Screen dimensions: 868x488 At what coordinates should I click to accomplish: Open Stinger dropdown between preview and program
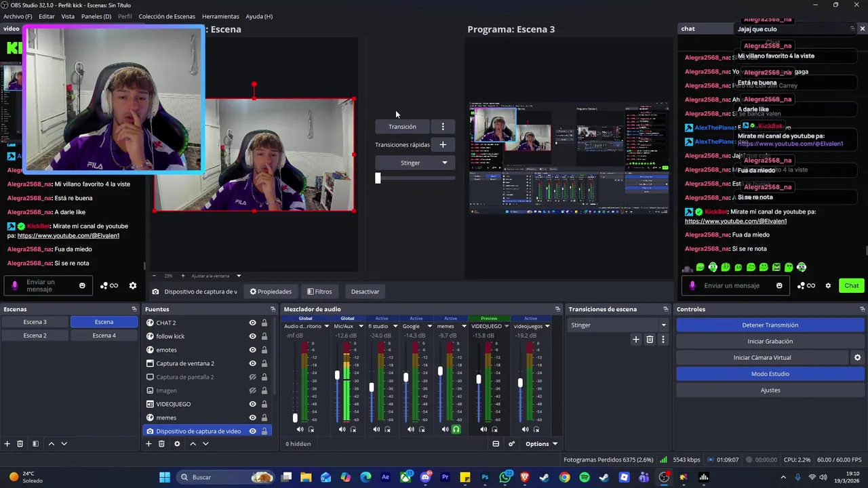[x=415, y=163]
